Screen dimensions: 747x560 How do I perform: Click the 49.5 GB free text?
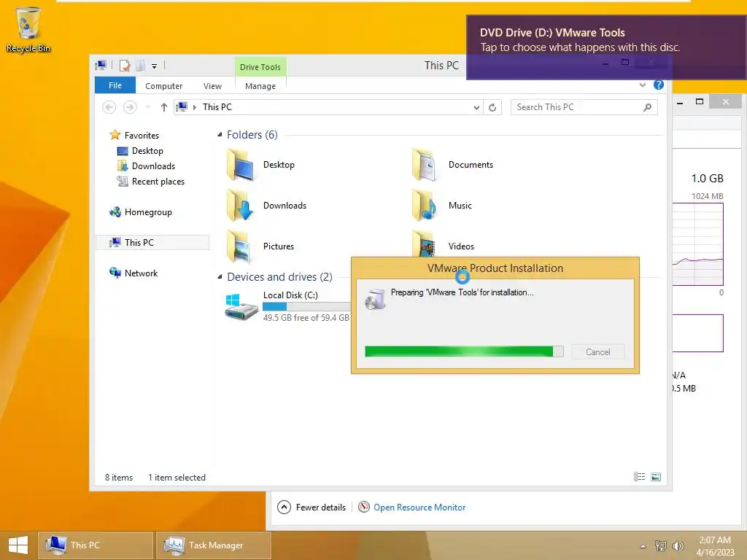click(306, 318)
